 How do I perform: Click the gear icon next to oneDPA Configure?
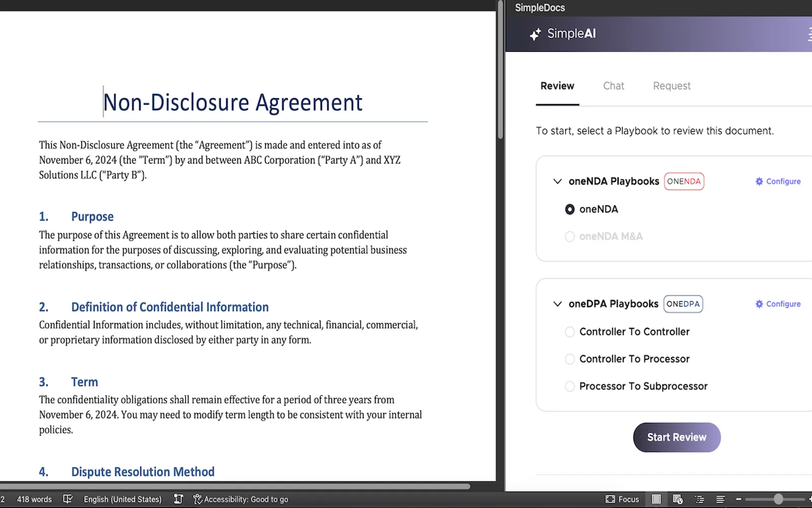(x=759, y=304)
